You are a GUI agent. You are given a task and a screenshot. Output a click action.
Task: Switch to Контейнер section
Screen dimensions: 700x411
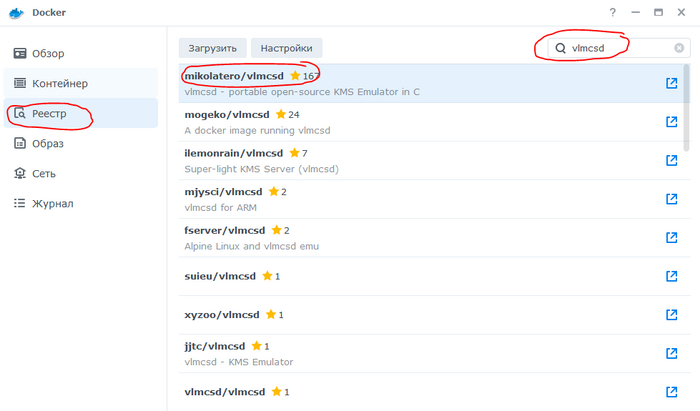click(81, 83)
